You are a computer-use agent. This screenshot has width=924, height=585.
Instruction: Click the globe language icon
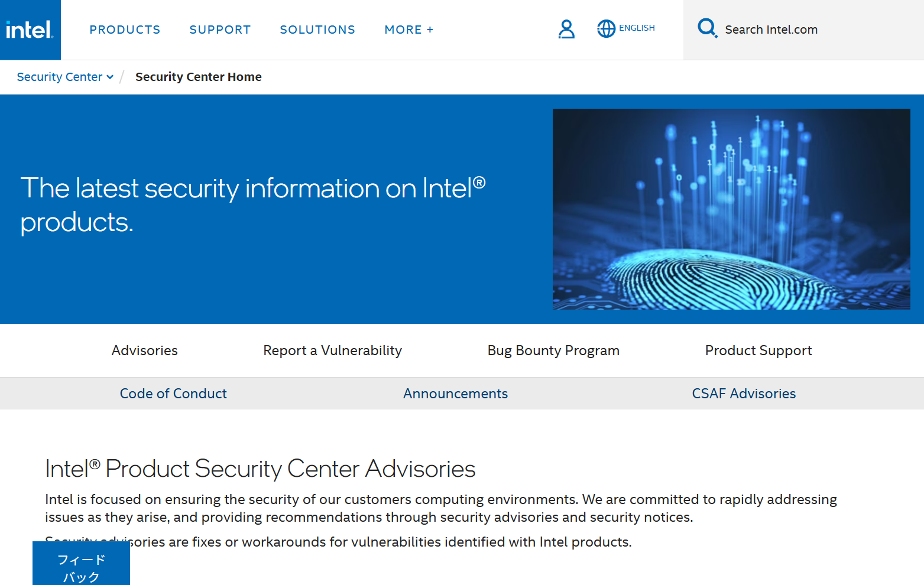606,28
